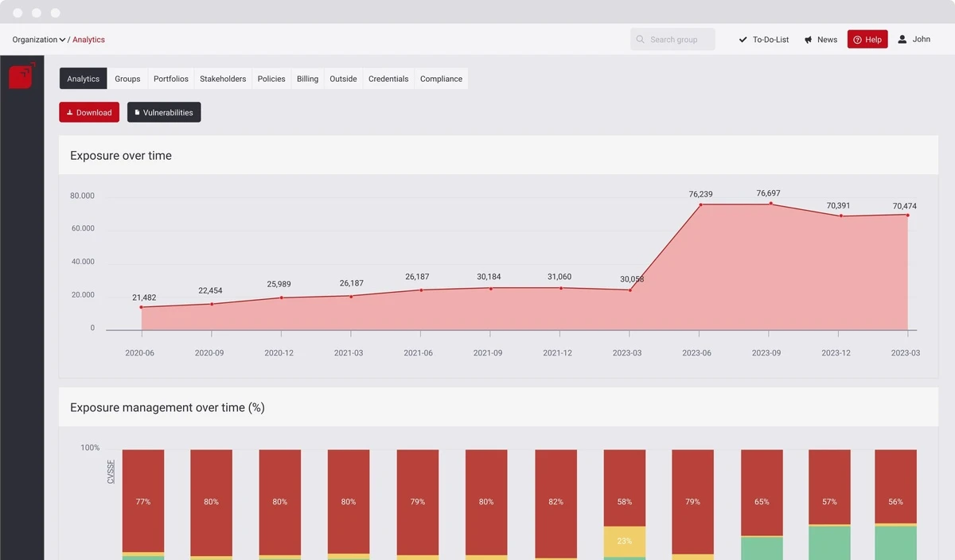Click the News megaphone icon
This screenshot has width=955, height=560.
[x=807, y=39]
